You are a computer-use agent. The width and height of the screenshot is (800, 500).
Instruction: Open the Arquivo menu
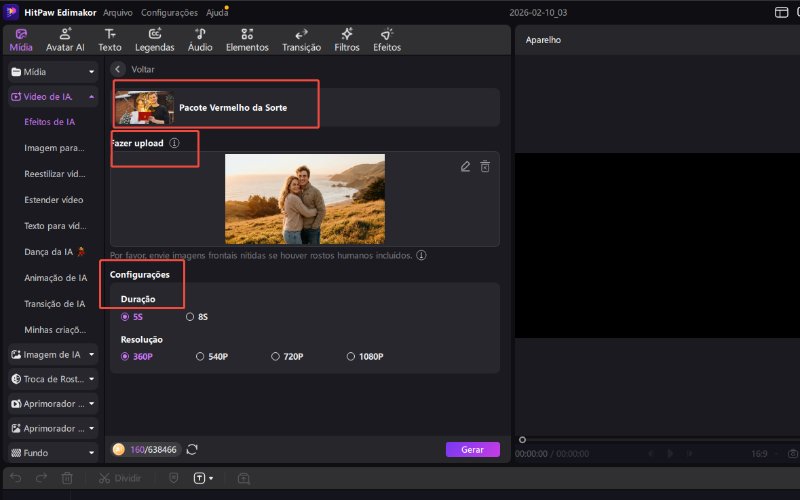[118, 12]
